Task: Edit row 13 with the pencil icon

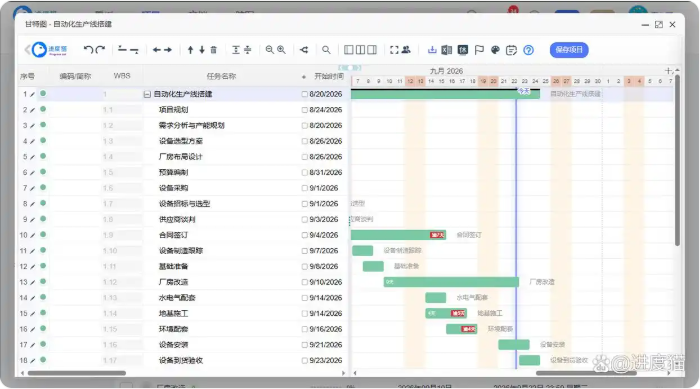Action: [32, 282]
